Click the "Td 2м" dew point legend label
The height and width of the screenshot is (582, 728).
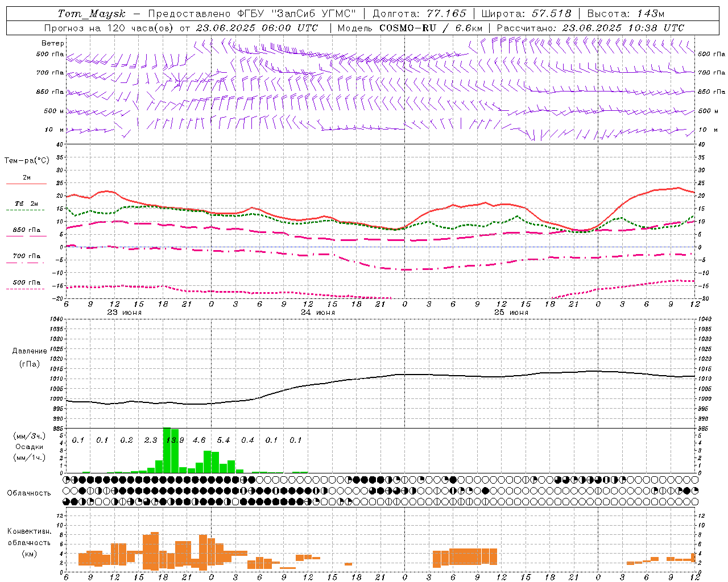click(x=27, y=203)
